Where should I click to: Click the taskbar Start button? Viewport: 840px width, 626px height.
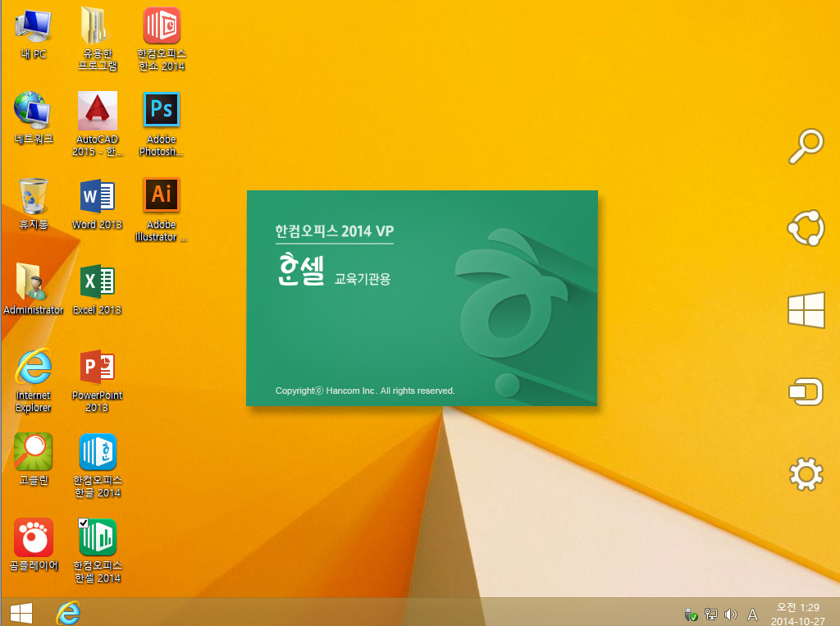click(21, 614)
